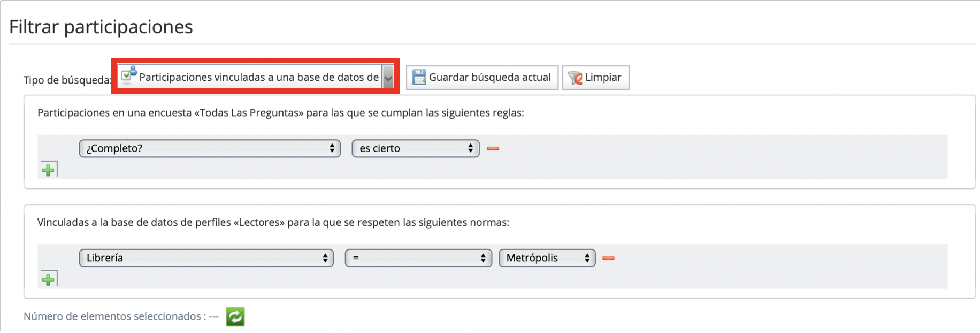Add a survey rule with green plus

tap(49, 170)
